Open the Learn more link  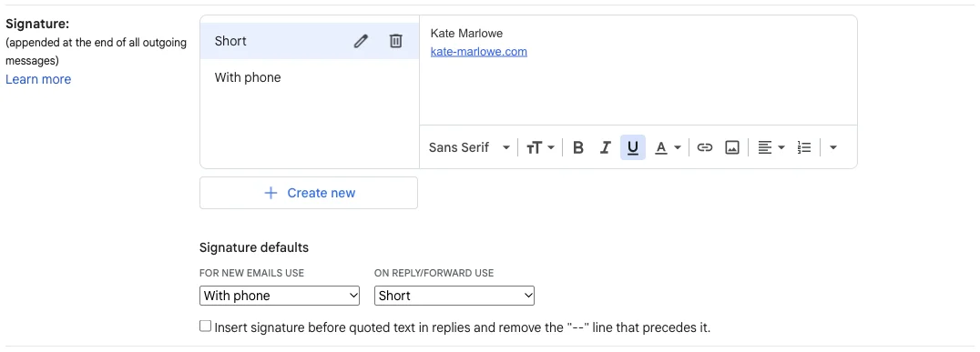tap(38, 79)
